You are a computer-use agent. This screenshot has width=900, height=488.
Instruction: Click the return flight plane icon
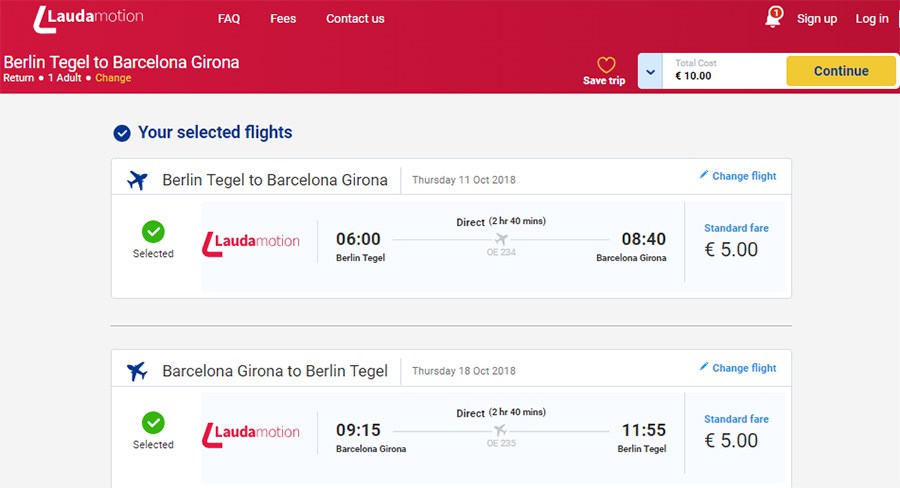[138, 371]
